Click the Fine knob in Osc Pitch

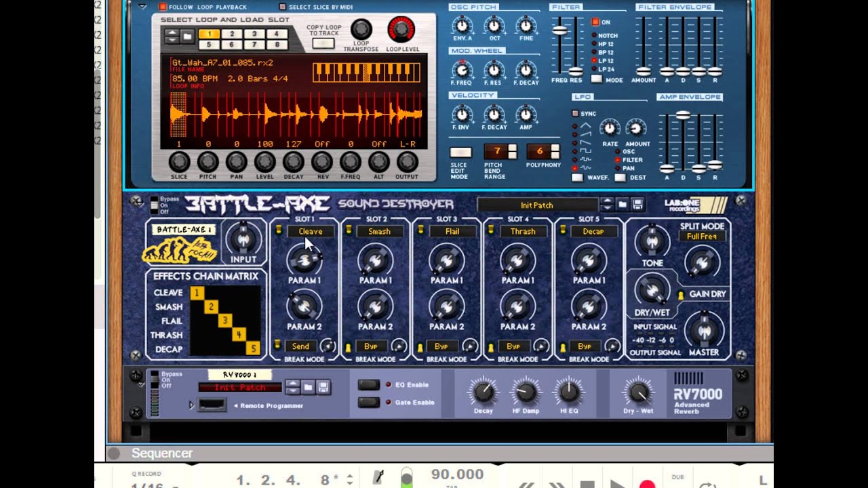(526, 26)
